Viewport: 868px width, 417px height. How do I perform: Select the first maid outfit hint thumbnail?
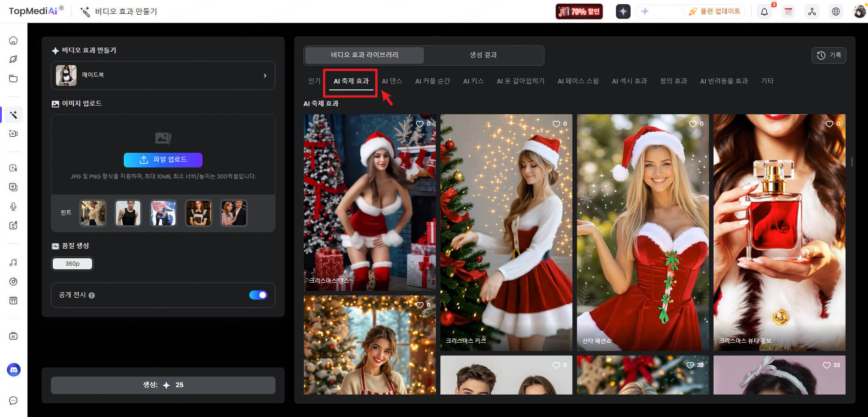pos(93,213)
